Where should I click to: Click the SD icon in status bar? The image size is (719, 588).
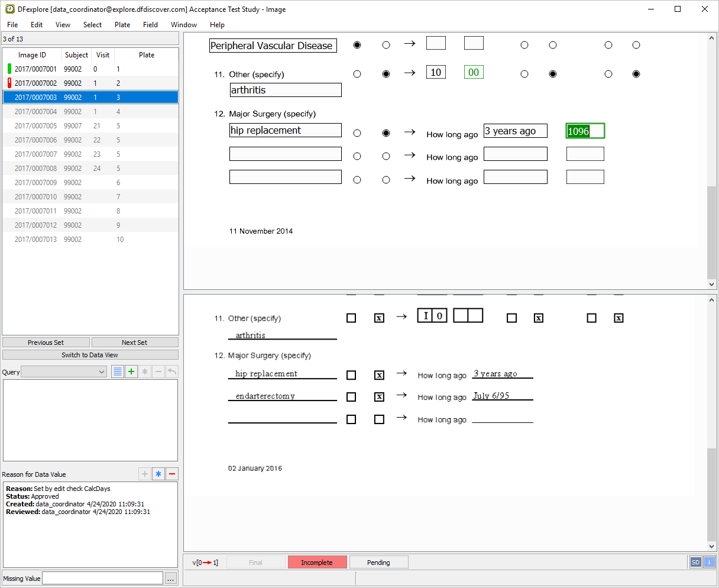(695, 562)
